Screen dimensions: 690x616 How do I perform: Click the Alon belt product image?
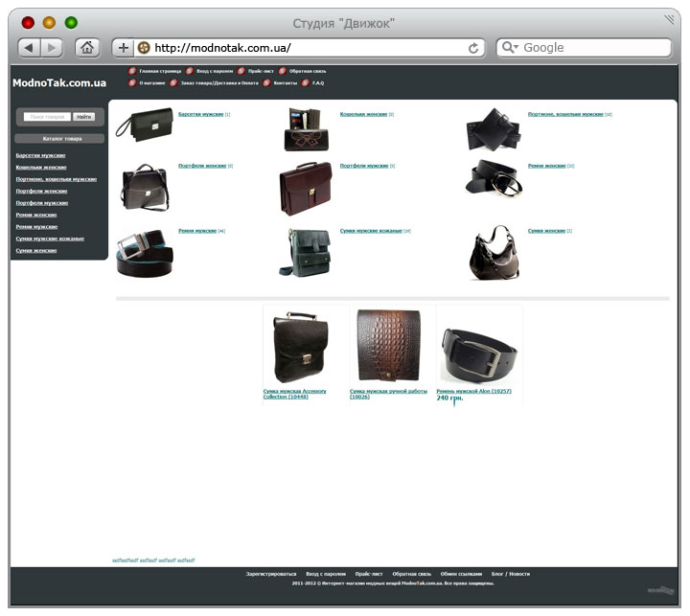(x=480, y=355)
